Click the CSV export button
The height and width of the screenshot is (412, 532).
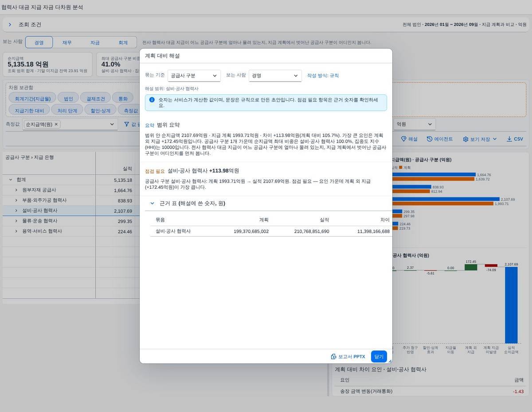click(x=515, y=139)
